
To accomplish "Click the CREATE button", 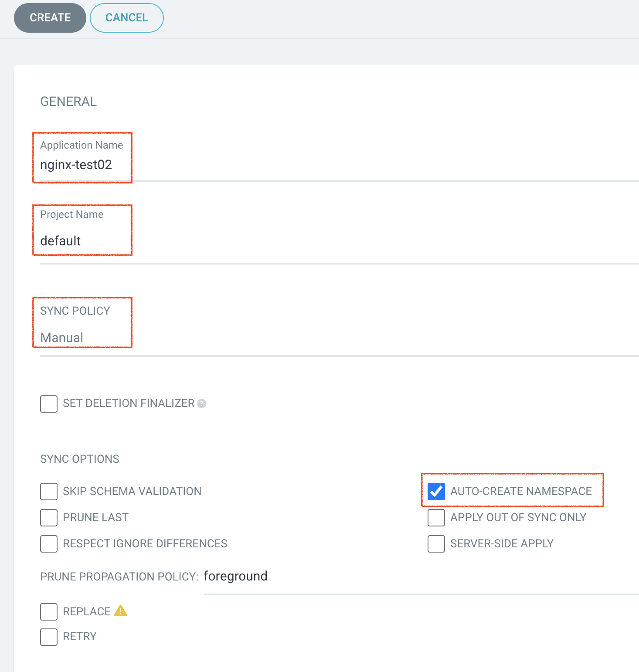I will (50, 18).
